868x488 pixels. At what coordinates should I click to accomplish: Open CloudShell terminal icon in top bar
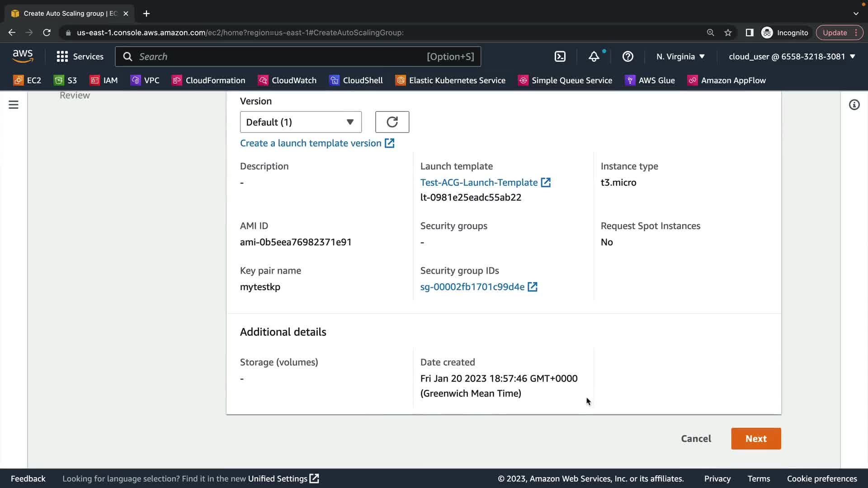point(560,56)
